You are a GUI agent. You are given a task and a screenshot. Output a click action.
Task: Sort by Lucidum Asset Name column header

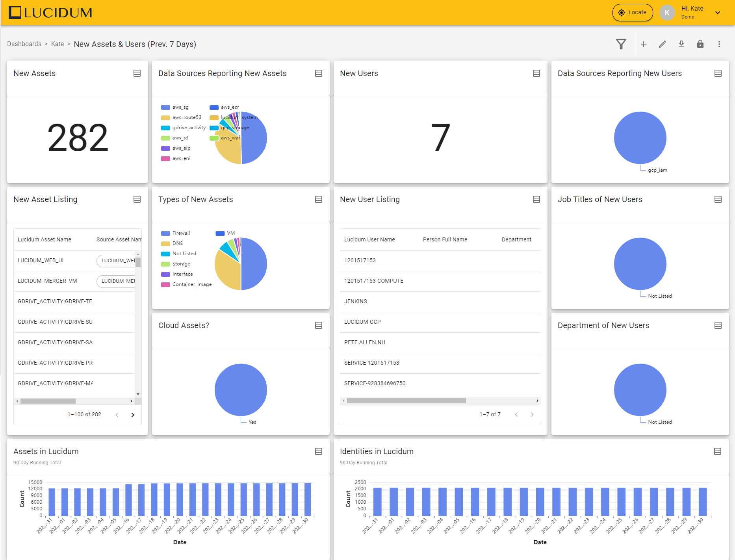45,239
